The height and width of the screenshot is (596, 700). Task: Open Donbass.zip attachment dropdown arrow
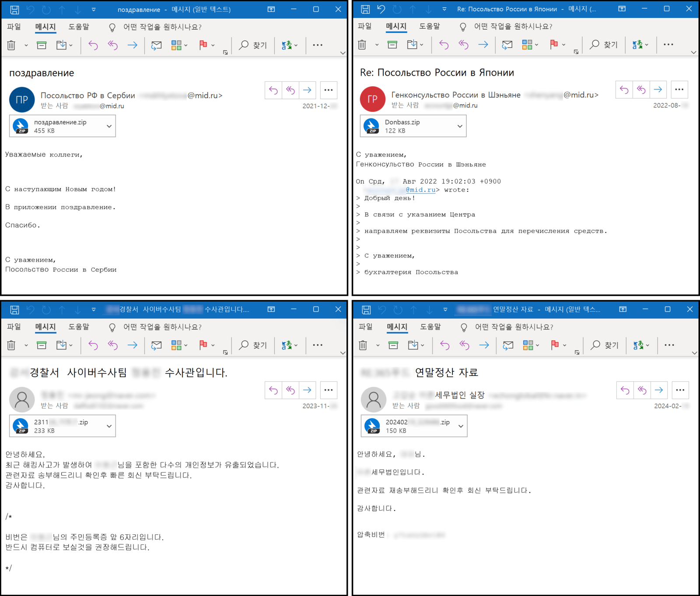(x=460, y=126)
